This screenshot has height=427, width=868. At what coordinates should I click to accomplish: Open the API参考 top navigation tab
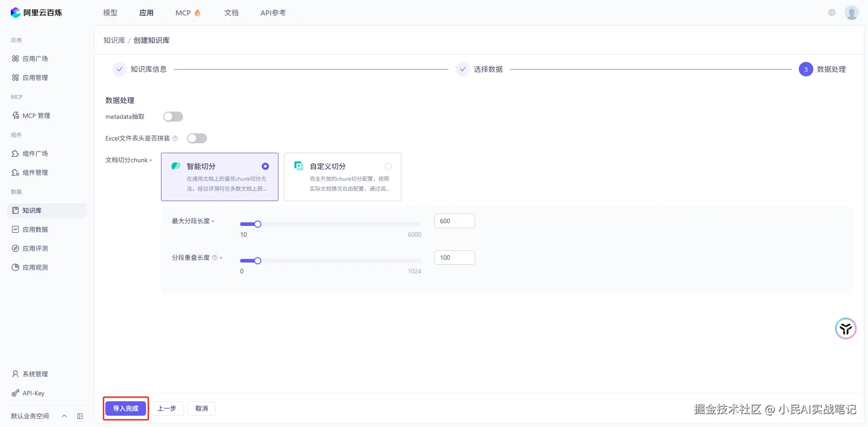[273, 13]
